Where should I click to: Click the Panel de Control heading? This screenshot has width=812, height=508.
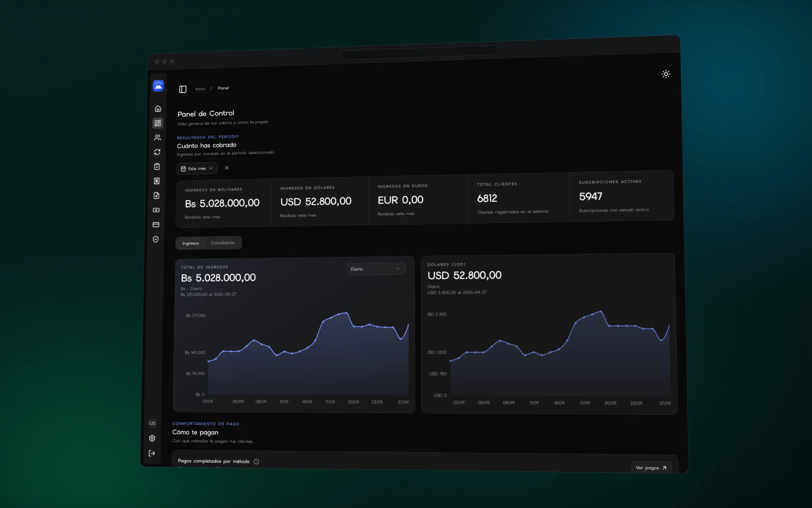click(x=206, y=114)
